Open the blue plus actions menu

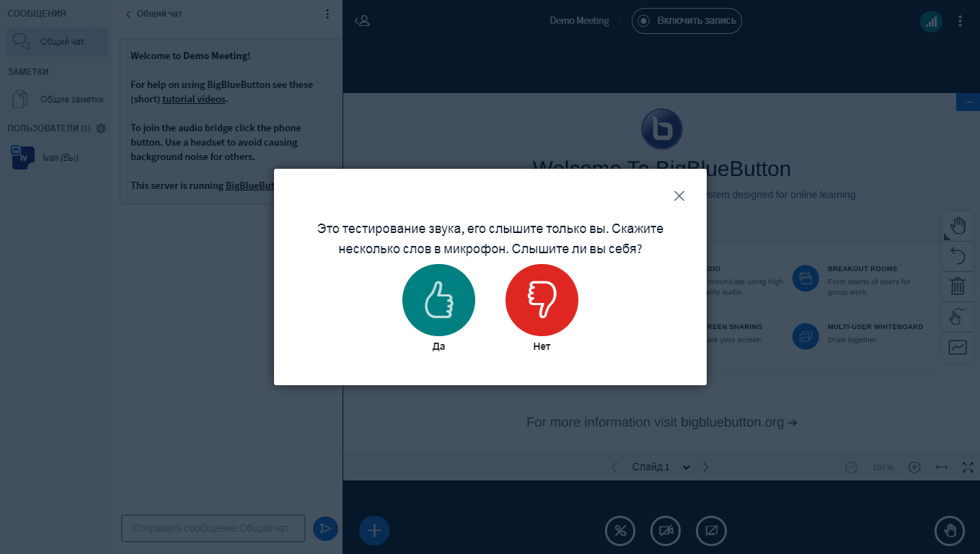pyautogui.click(x=374, y=531)
